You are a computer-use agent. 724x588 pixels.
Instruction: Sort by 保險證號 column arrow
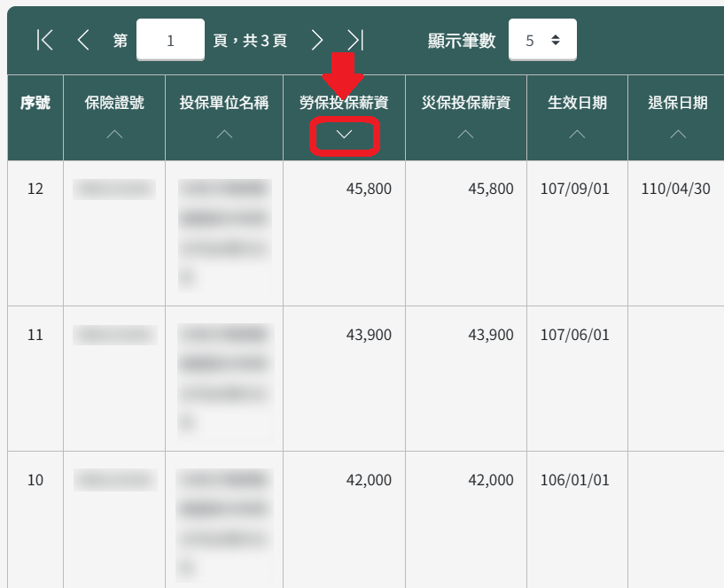click(113, 135)
